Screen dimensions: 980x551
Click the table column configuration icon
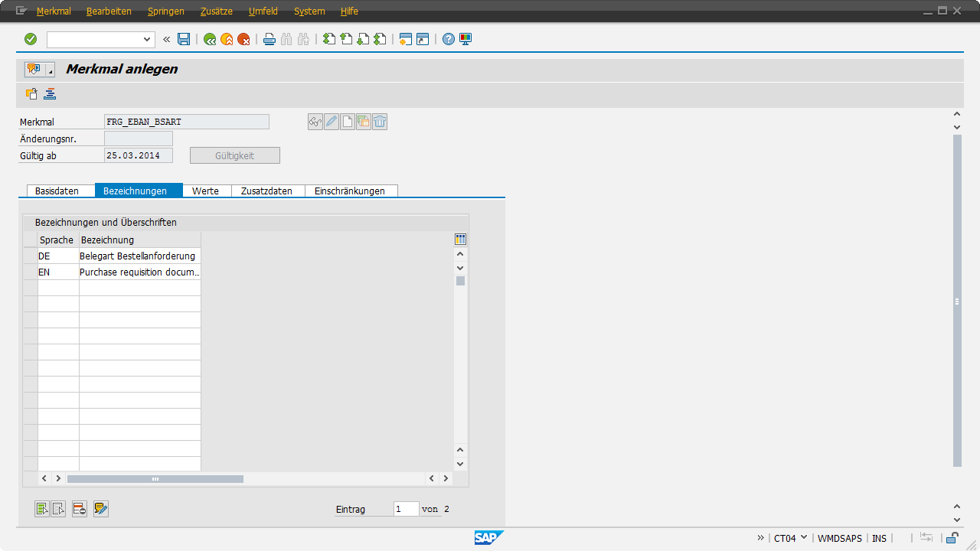460,240
